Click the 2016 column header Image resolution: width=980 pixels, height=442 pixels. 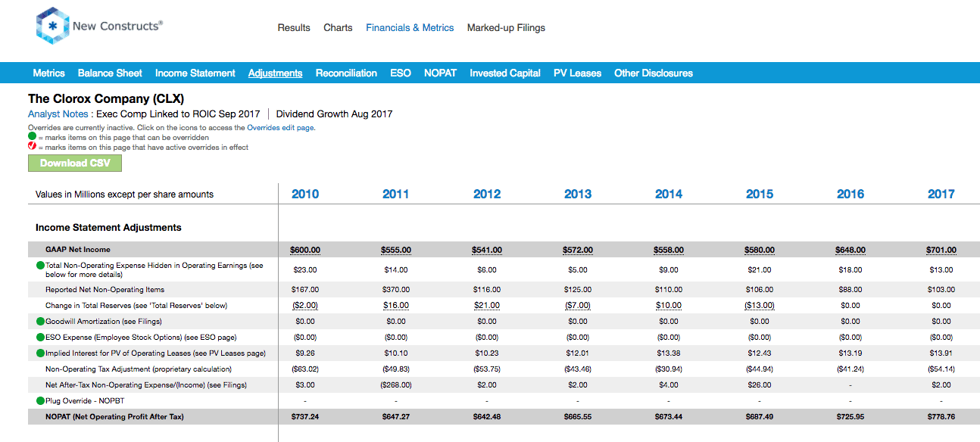[x=850, y=195]
